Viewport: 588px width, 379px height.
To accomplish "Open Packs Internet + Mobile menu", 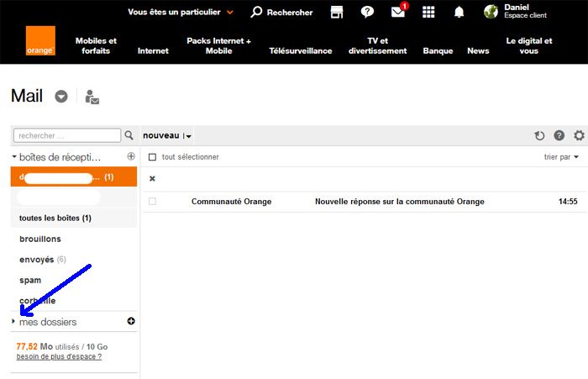I will pos(219,45).
